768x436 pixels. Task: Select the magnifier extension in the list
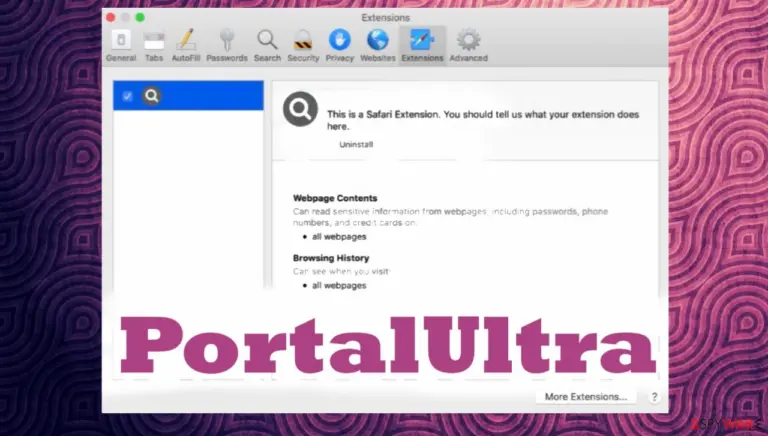(x=188, y=96)
